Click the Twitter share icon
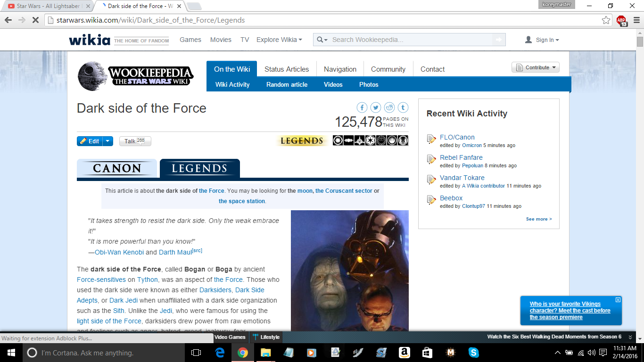The height and width of the screenshot is (362, 644). pyautogui.click(x=376, y=107)
